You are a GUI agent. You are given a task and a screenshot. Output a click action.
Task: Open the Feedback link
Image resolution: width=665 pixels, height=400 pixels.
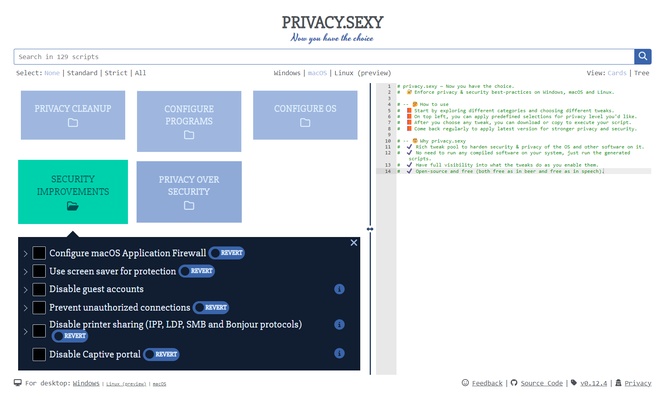[487, 383]
